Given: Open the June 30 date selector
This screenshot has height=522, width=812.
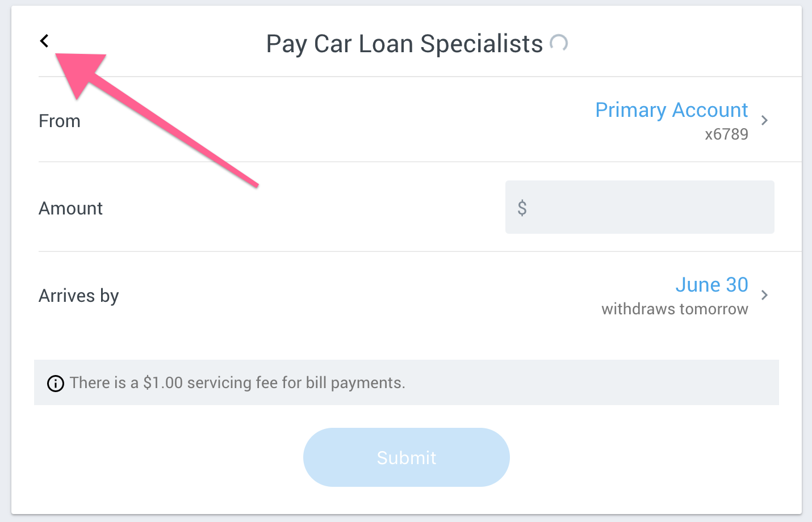Looking at the screenshot, I should tap(711, 285).
